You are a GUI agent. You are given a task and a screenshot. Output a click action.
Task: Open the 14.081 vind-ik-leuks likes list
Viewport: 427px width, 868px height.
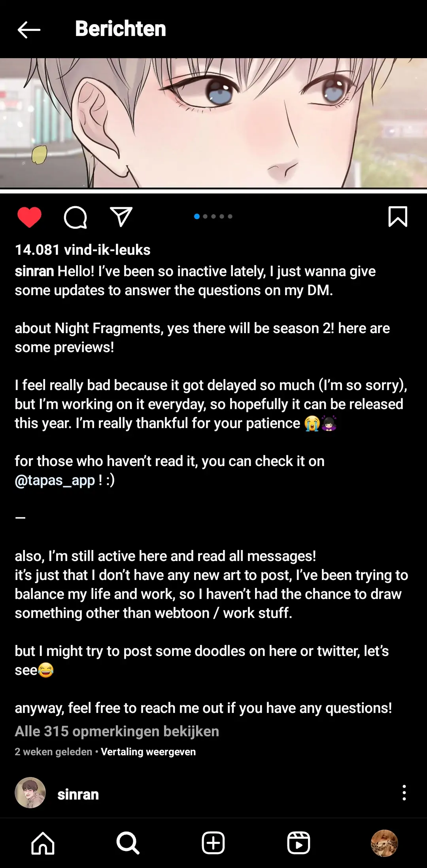[83, 250]
